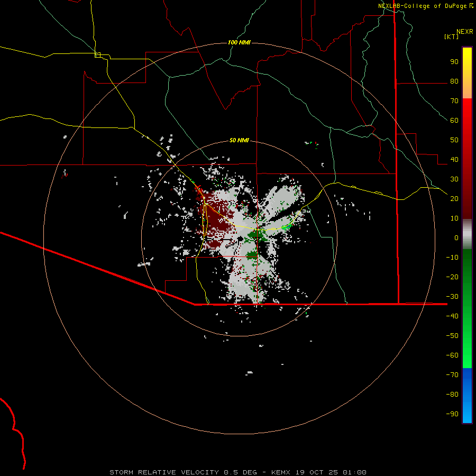Click the -40 value on velocity scale
The width and height of the screenshot is (476, 476).
(x=452, y=316)
